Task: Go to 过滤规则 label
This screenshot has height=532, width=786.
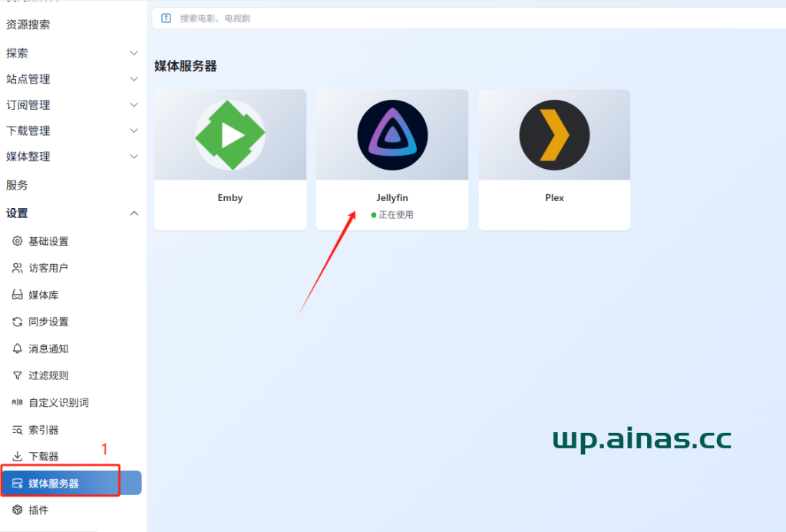Action: (48, 375)
